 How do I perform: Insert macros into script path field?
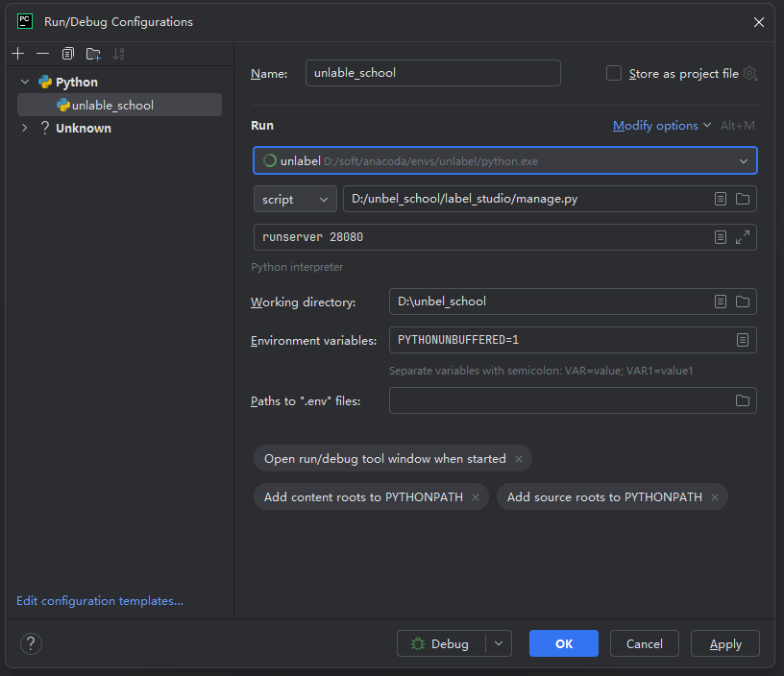pos(720,199)
